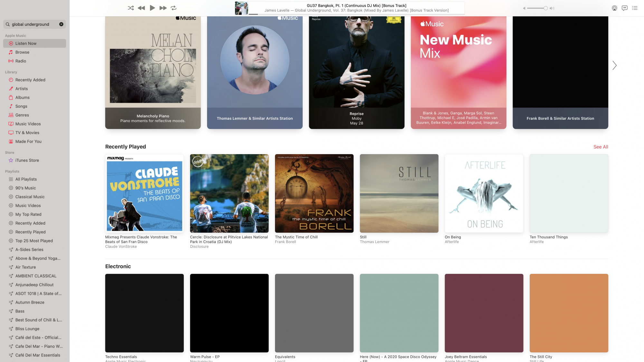
Task: Click the play/pause button
Action: 152,8
